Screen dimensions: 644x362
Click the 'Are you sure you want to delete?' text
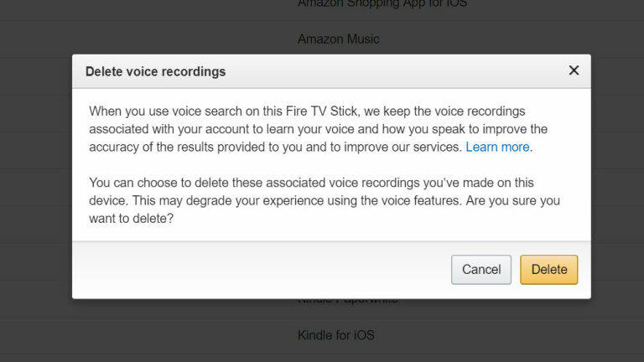click(325, 209)
